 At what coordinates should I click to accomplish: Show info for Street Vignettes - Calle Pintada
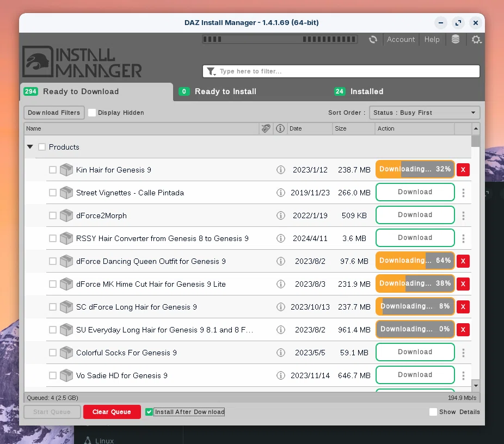click(x=281, y=193)
